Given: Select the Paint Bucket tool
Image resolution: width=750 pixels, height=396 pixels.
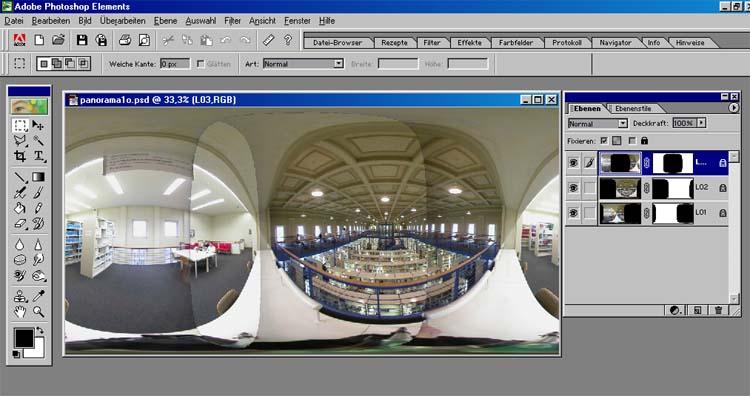Looking at the screenshot, I should [x=20, y=209].
